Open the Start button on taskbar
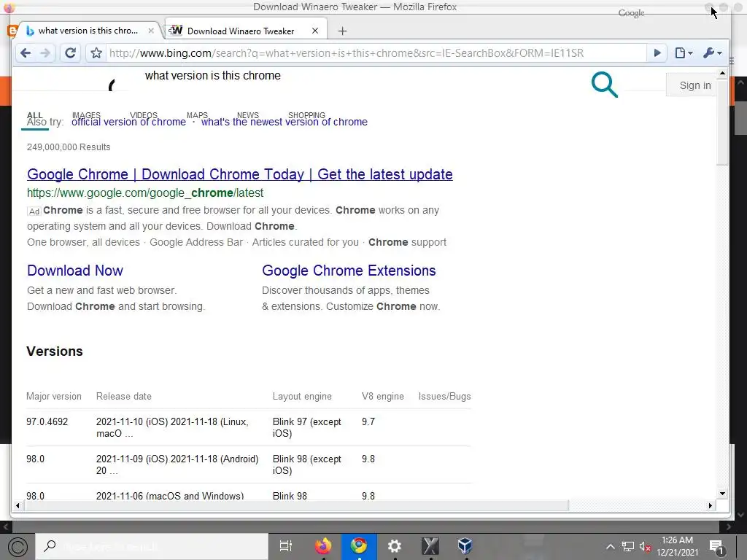747x560 pixels. [x=18, y=547]
